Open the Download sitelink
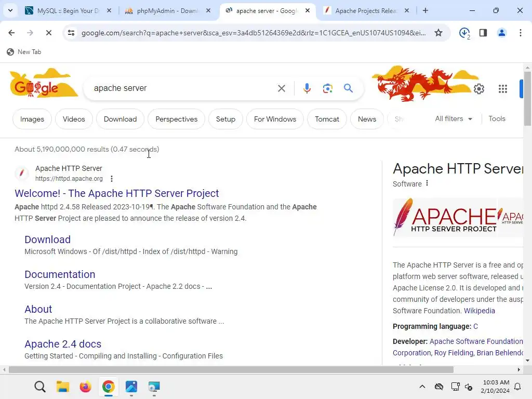The image size is (532, 399). (47, 240)
